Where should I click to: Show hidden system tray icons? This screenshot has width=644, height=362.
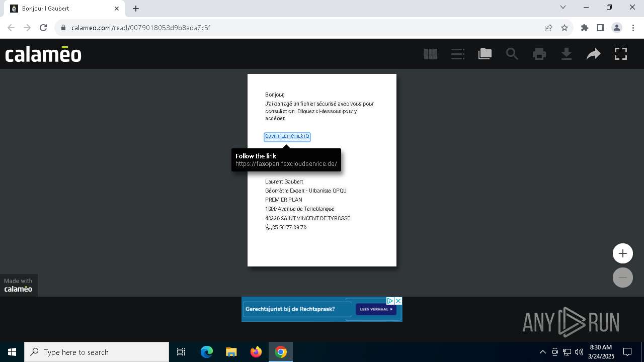[x=542, y=352]
